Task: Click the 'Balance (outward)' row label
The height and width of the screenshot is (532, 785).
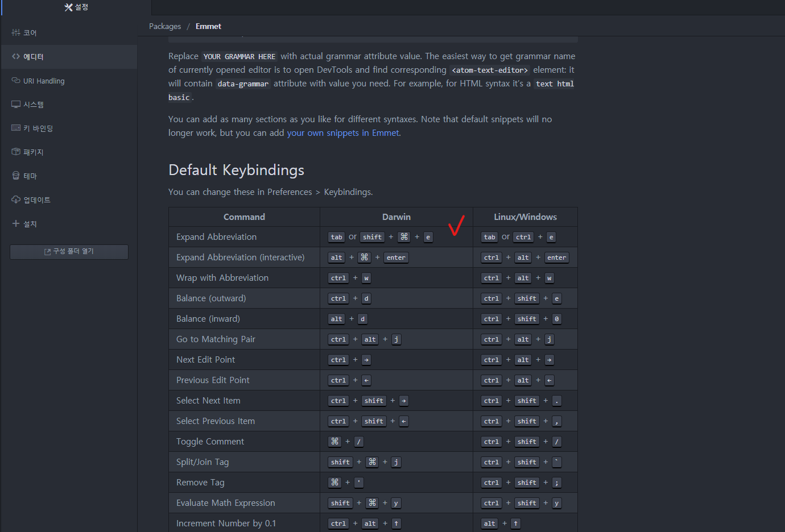Action: [x=211, y=298]
